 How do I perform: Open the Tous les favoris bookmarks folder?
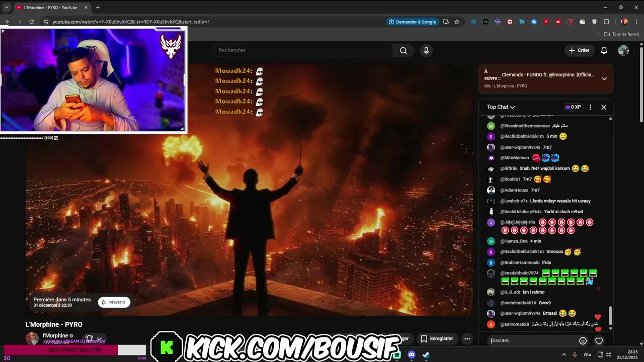coord(621,34)
